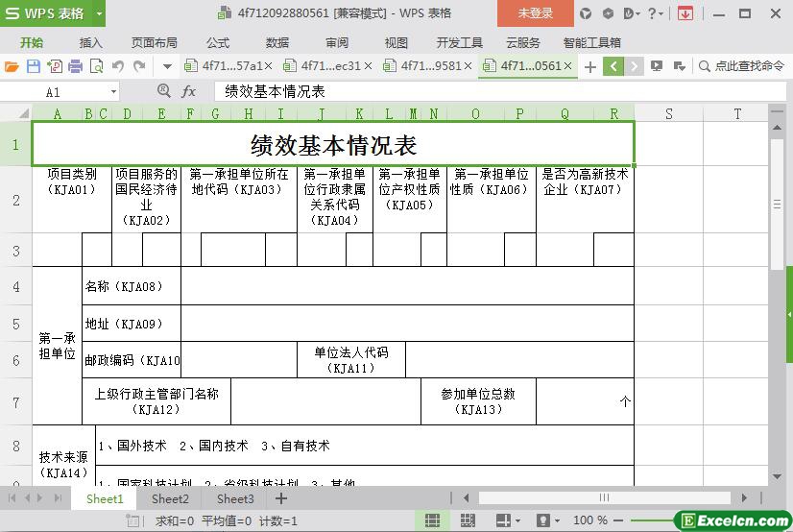Image resolution: width=793 pixels, height=532 pixels.
Task: Open the 审阅 ribbon tab
Action: point(337,42)
